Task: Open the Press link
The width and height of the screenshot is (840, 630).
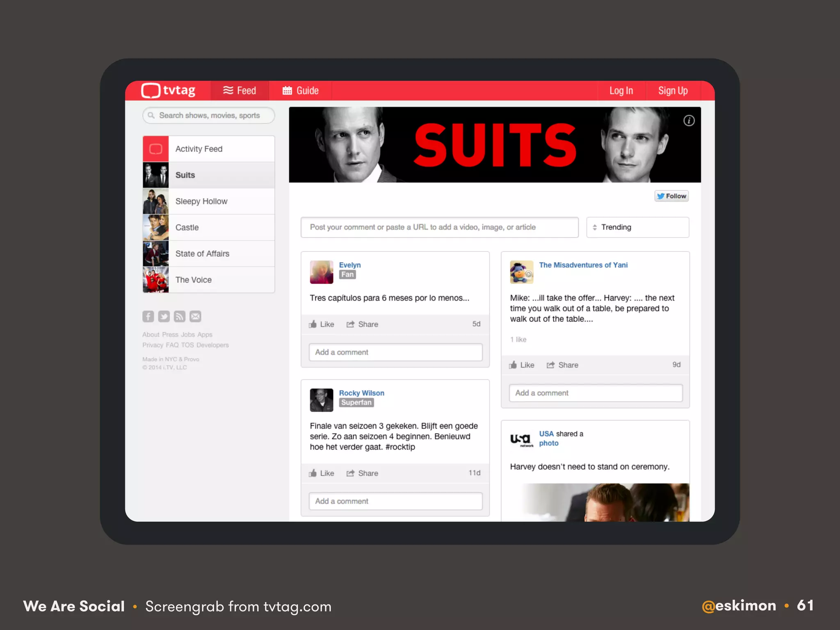Action: pyautogui.click(x=170, y=335)
